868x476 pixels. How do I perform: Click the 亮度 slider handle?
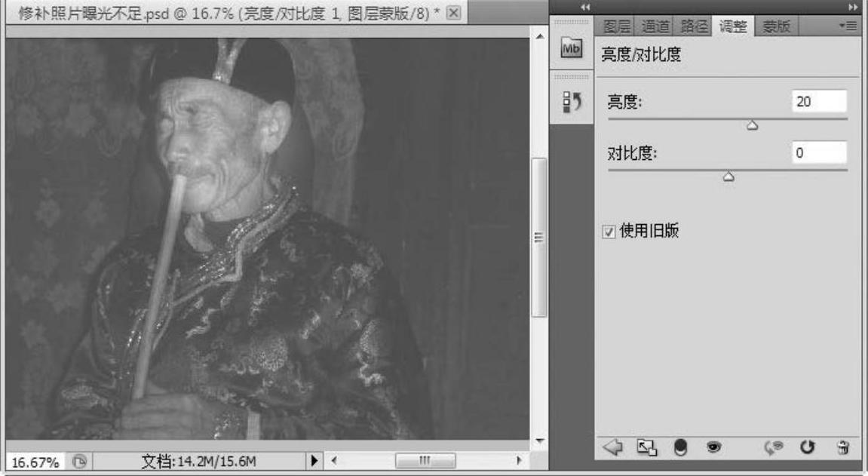point(752,126)
